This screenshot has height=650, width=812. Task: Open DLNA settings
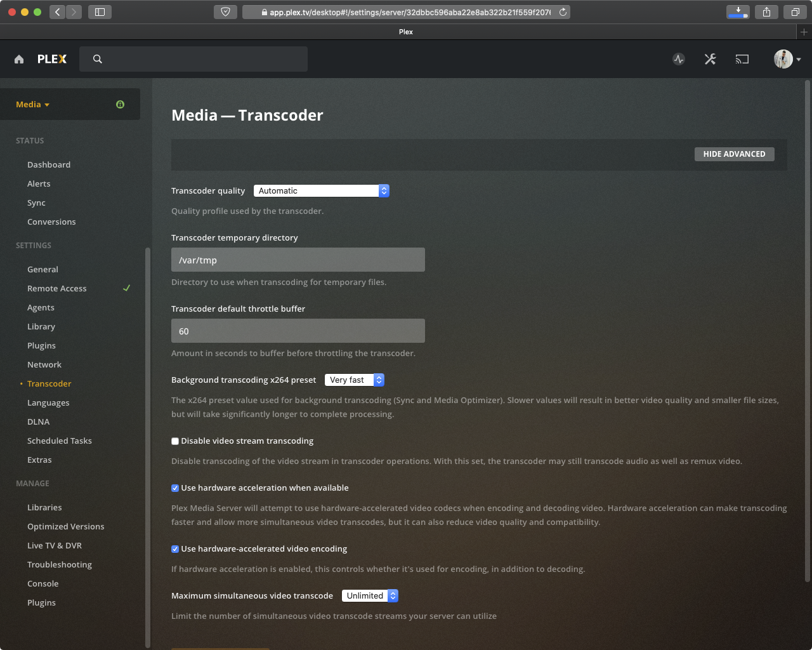[38, 421]
